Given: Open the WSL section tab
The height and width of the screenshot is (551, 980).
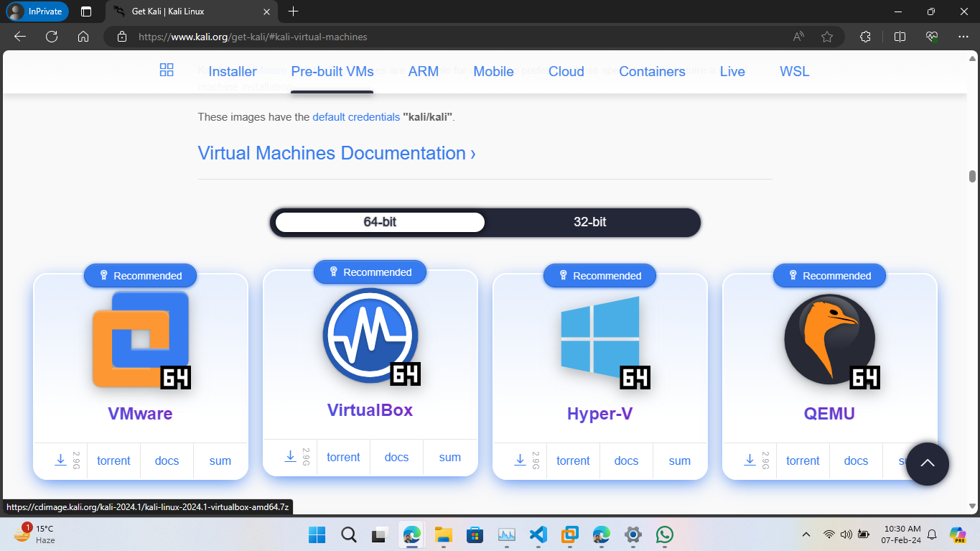Looking at the screenshot, I should pos(795,71).
